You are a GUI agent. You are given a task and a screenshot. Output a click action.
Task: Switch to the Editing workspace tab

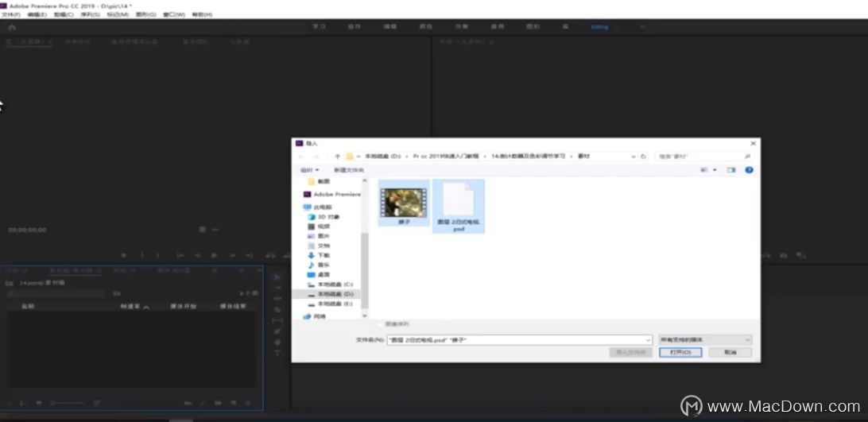coord(599,26)
